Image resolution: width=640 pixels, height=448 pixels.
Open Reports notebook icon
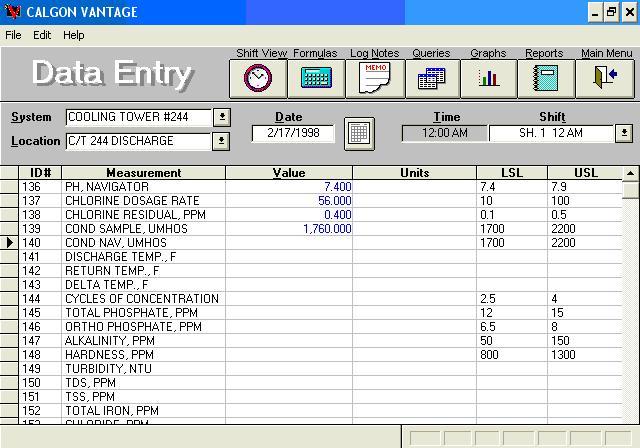[x=546, y=79]
